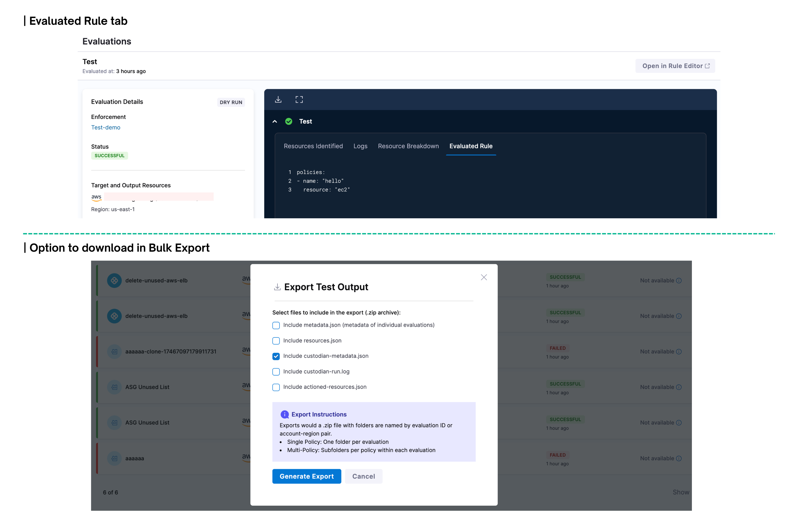
Task: Close the Export Test Output dialog
Action: [x=484, y=277]
